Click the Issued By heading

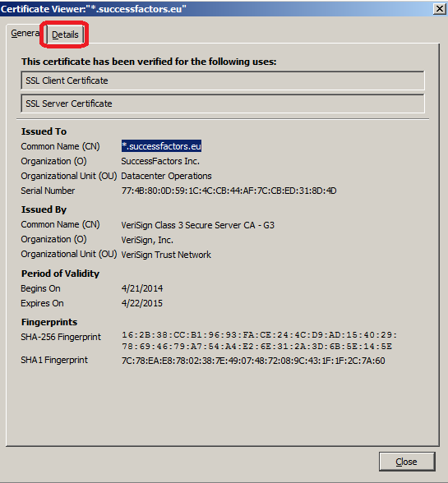click(44, 209)
